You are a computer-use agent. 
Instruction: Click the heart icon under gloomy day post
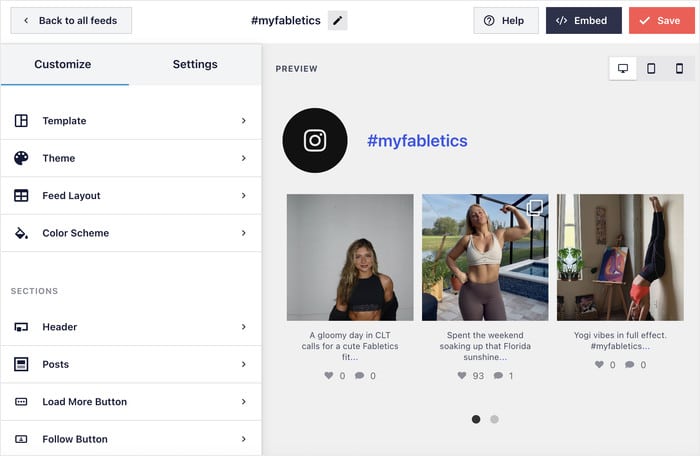[329, 376]
